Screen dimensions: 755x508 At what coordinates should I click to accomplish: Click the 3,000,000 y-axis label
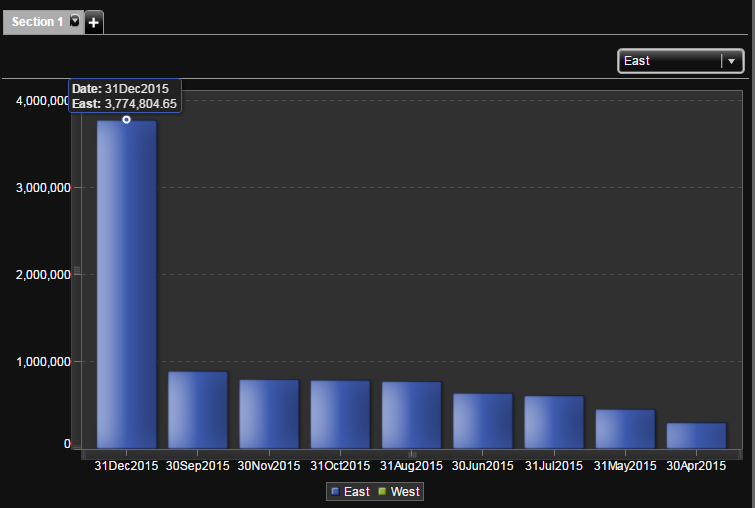[x=43, y=188]
